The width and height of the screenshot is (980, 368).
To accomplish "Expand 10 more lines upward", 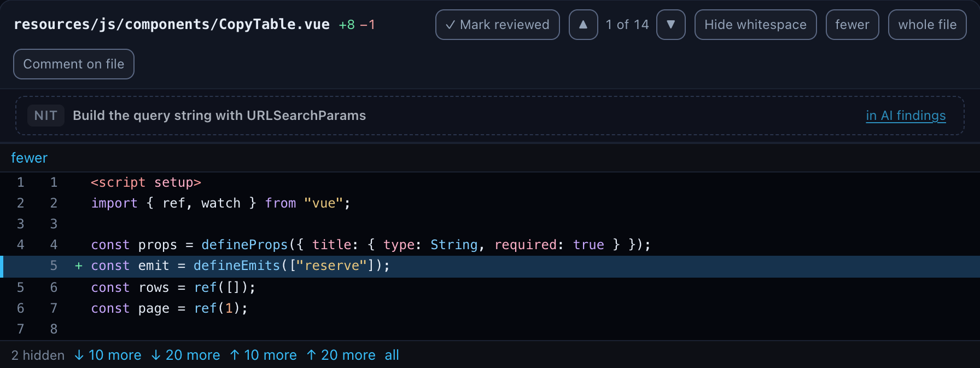I will [263, 355].
